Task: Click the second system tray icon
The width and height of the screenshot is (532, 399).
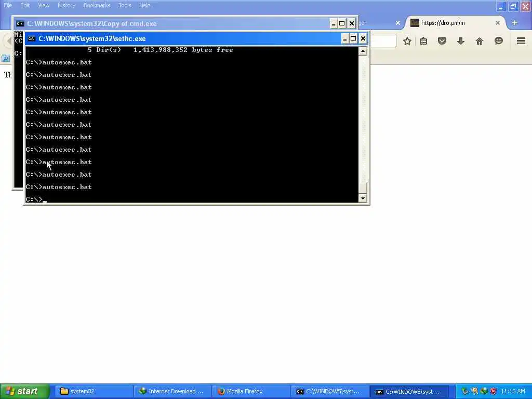Action: click(x=474, y=391)
